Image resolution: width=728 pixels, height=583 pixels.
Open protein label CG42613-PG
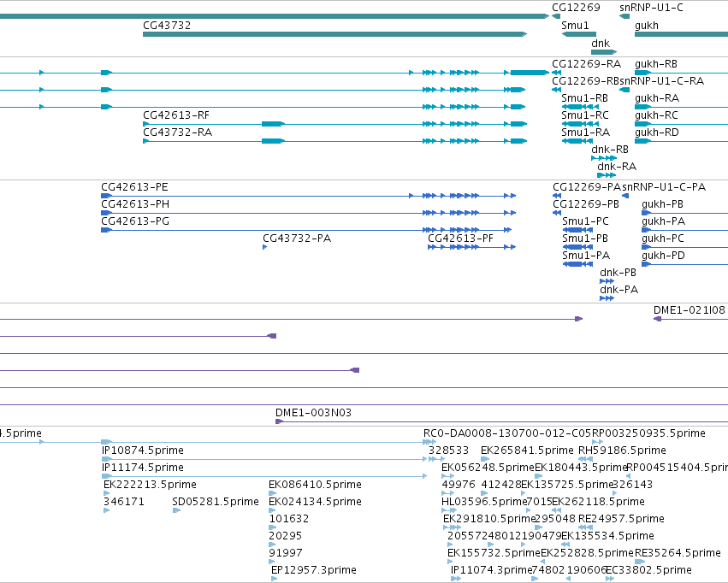[135, 221]
